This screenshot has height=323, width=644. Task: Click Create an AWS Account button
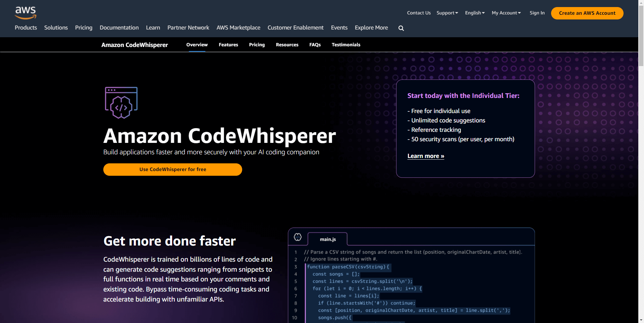[587, 13]
